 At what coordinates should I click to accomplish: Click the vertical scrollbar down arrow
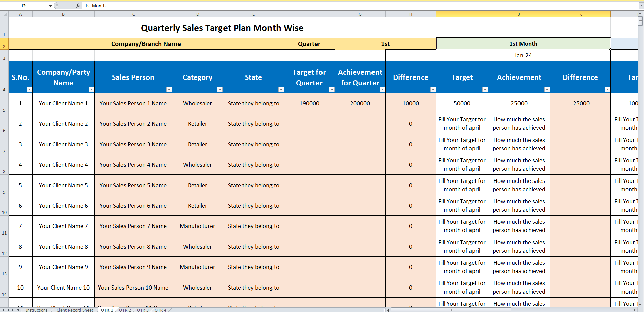click(x=640, y=304)
